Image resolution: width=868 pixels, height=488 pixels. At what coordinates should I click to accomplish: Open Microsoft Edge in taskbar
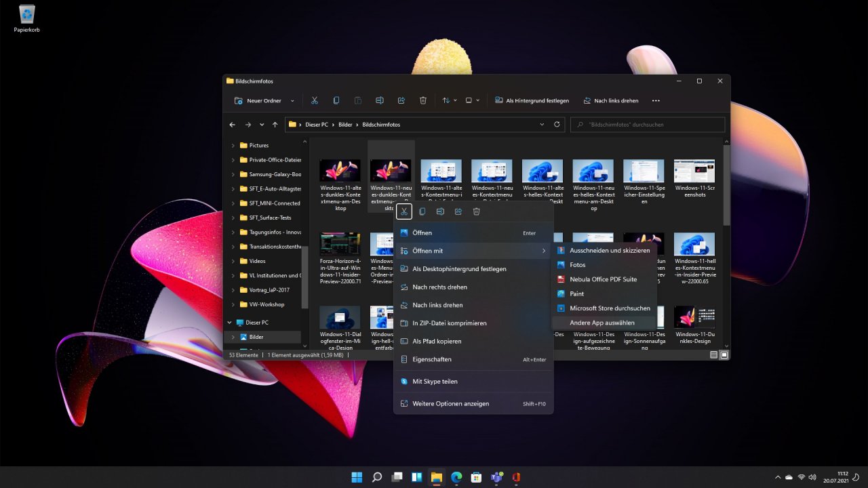pyautogui.click(x=456, y=477)
